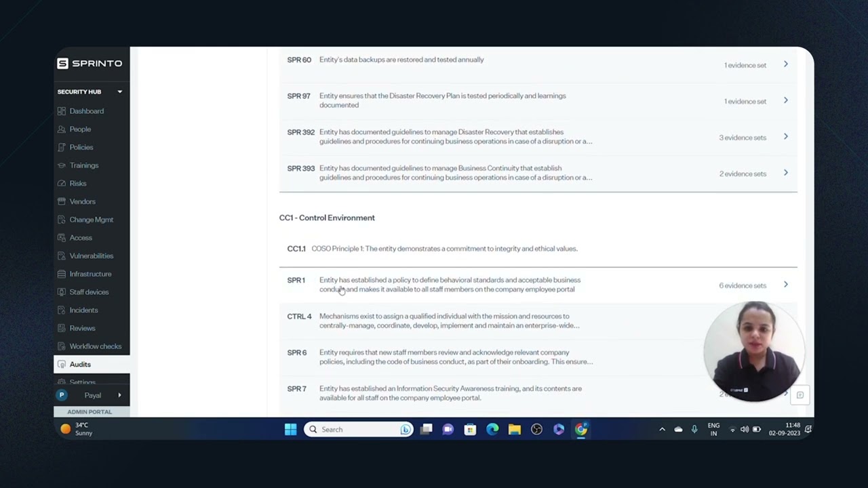This screenshot has width=868, height=488.
Task: Open SPR 392 '3 evidence sets' link
Action: tap(743, 138)
